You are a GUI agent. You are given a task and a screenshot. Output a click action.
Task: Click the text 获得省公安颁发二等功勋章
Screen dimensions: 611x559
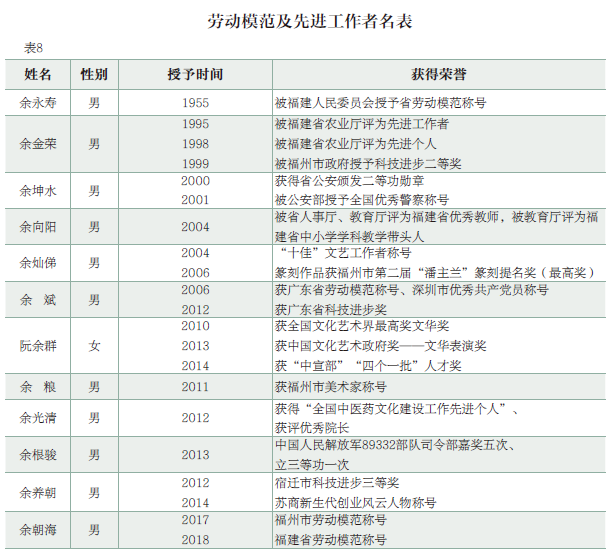(x=348, y=181)
